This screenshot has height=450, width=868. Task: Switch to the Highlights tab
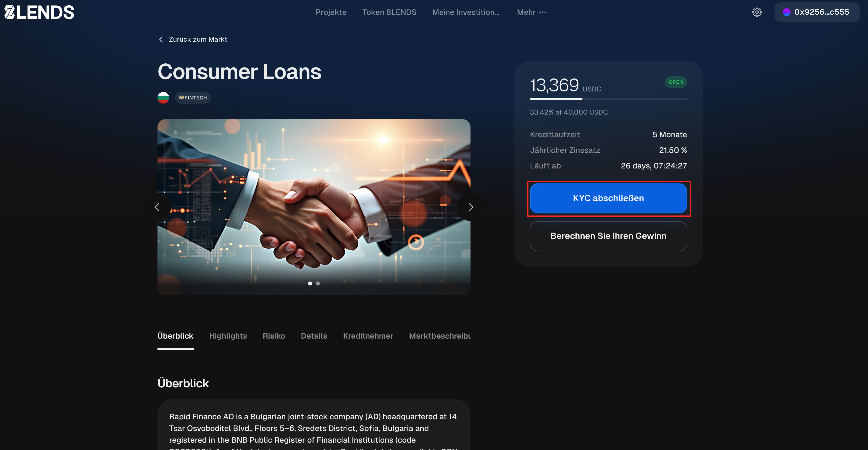[x=228, y=336]
